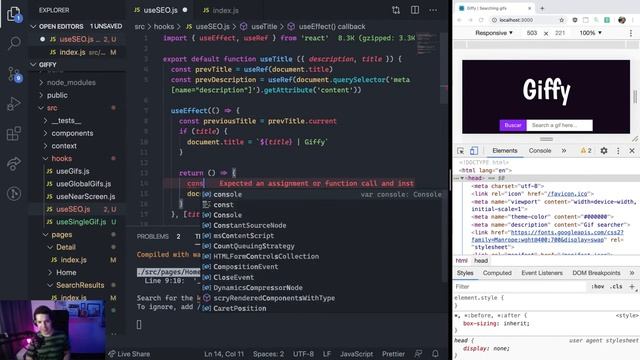This screenshot has width=640, height=360.
Task: Change language mode JavaScript in status bar
Action: click(357, 354)
